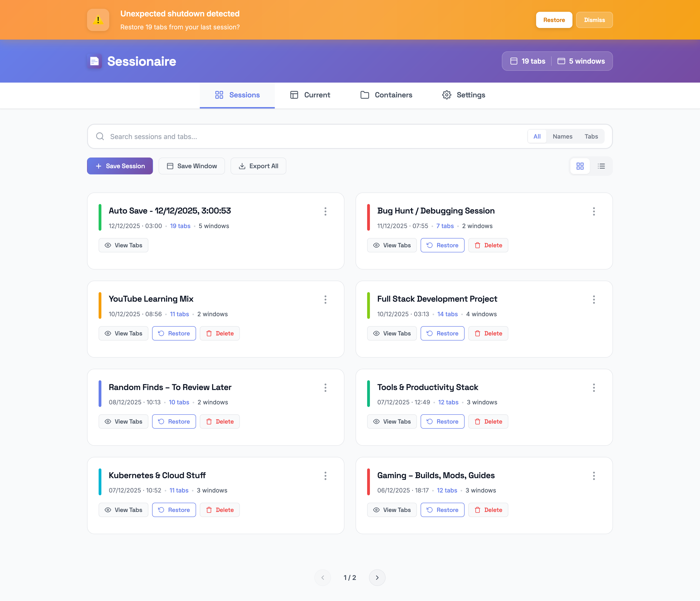Image resolution: width=700 pixels, height=601 pixels.
Task: Open the Containers tab
Action: pyautogui.click(x=386, y=95)
